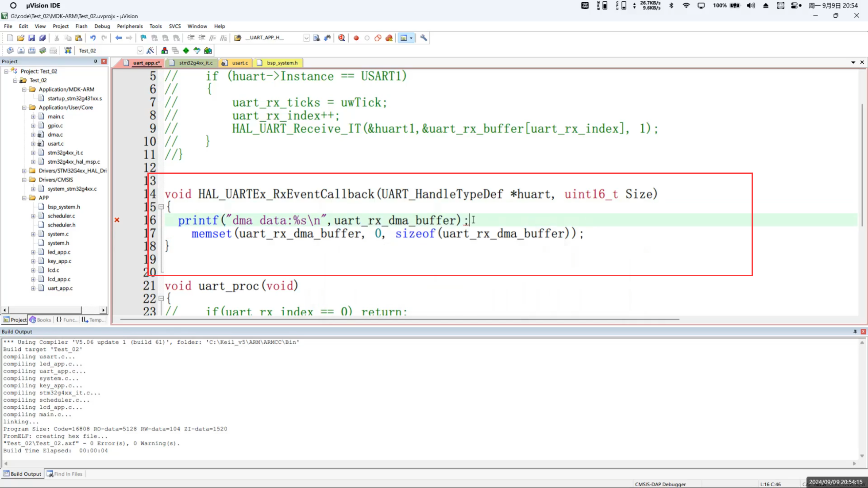Open the Test_02 target dropdown
The height and width of the screenshot is (488, 868).
click(x=140, y=50)
